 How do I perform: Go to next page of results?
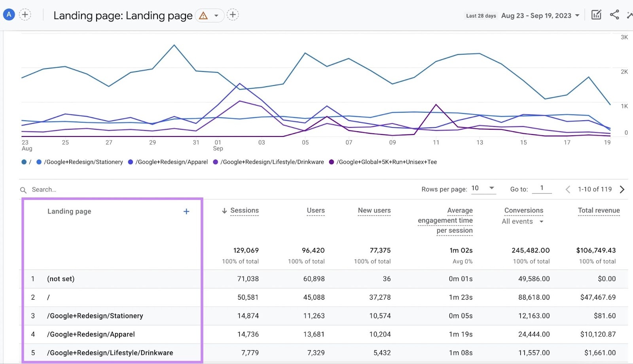[622, 190]
